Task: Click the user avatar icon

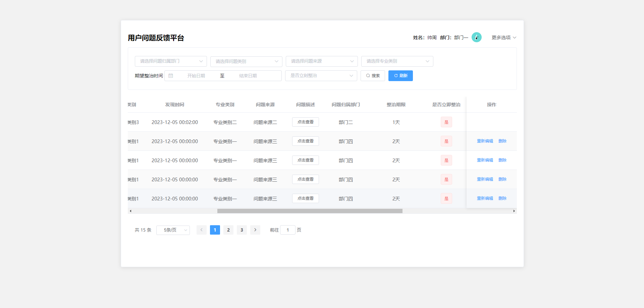Action: click(476, 37)
